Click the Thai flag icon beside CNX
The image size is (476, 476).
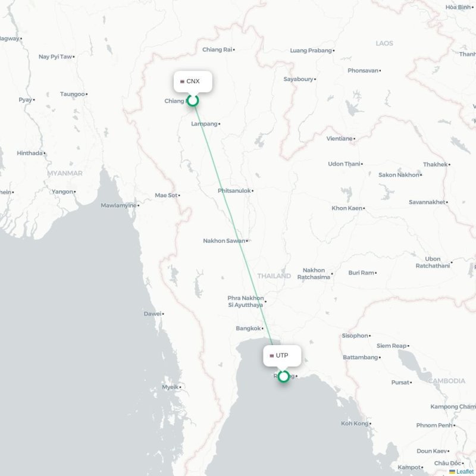tap(182, 82)
